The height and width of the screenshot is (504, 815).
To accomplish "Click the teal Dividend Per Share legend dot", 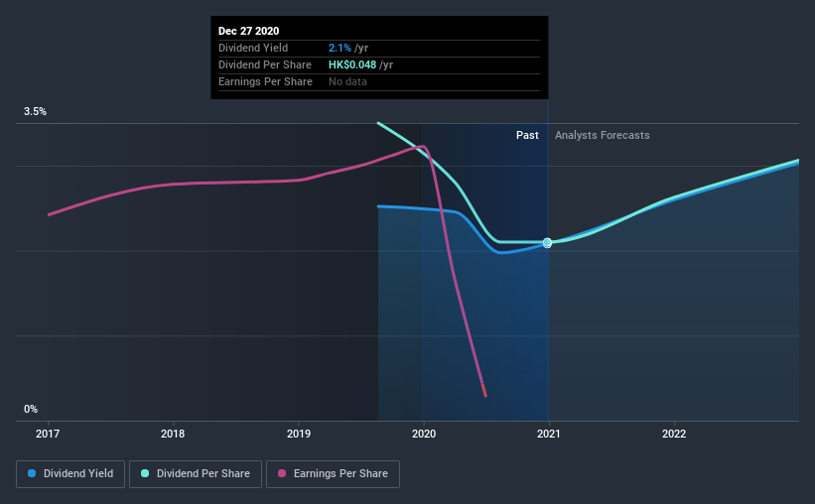I will tap(145, 473).
